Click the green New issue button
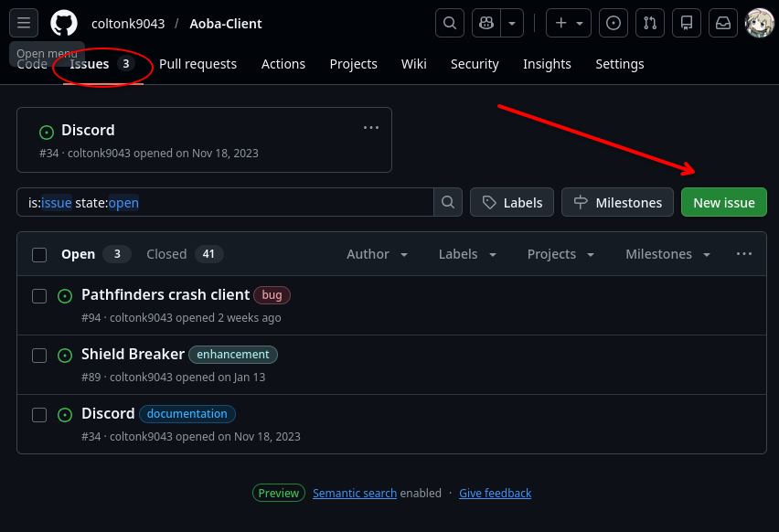Image resolution: width=779 pixels, height=532 pixels. [723, 203]
